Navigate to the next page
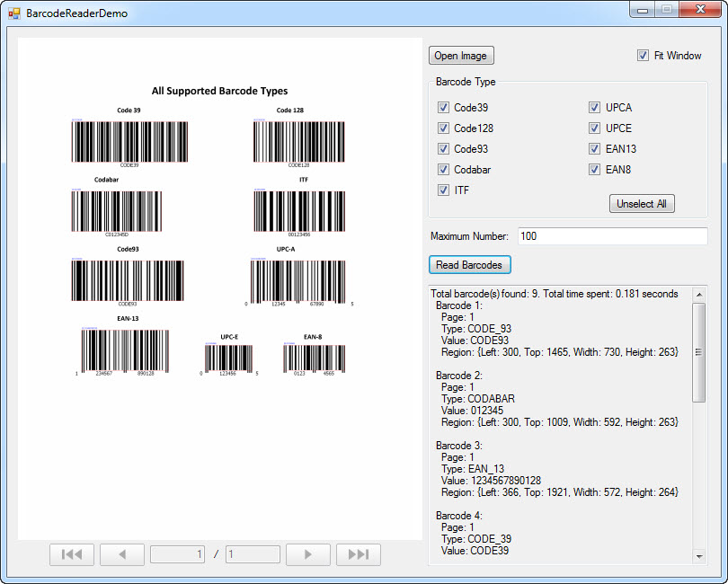The image size is (728, 584). 308,554
